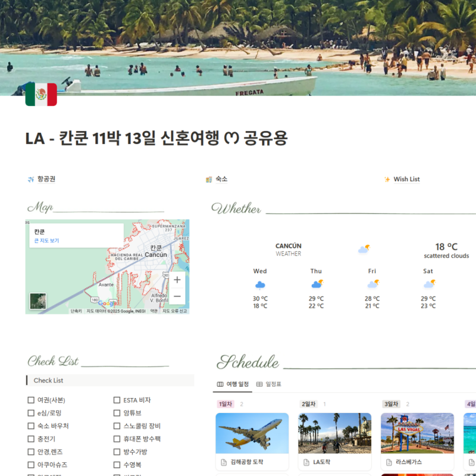Click the table icon on 일정표 tab

coord(259,384)
